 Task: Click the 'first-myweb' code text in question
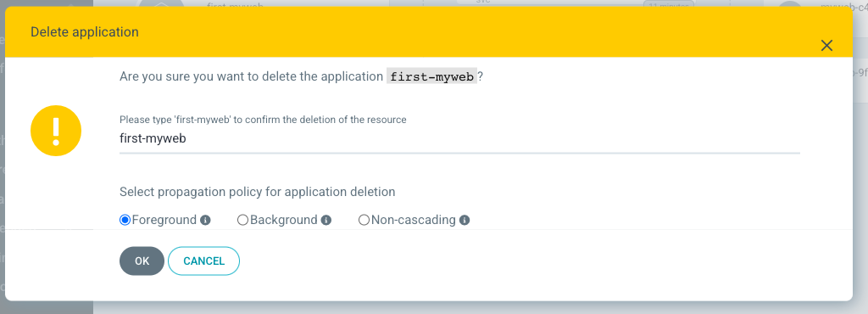point(431,76)
